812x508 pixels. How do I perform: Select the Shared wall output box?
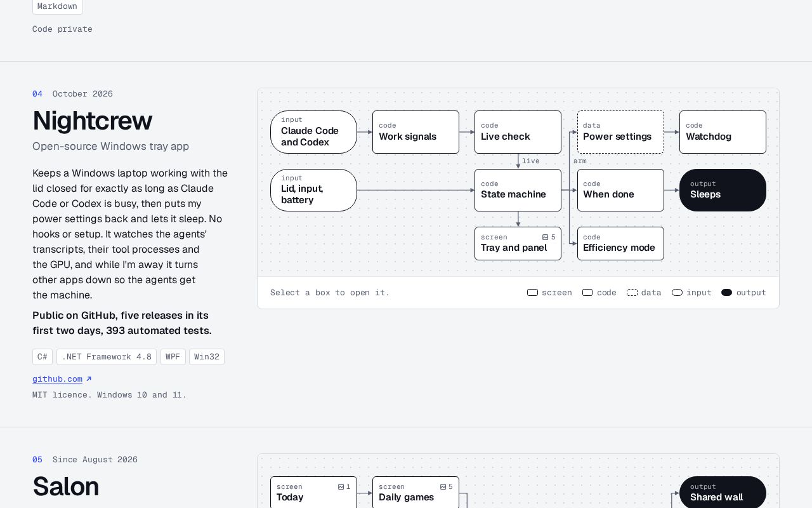coord(723,492)
